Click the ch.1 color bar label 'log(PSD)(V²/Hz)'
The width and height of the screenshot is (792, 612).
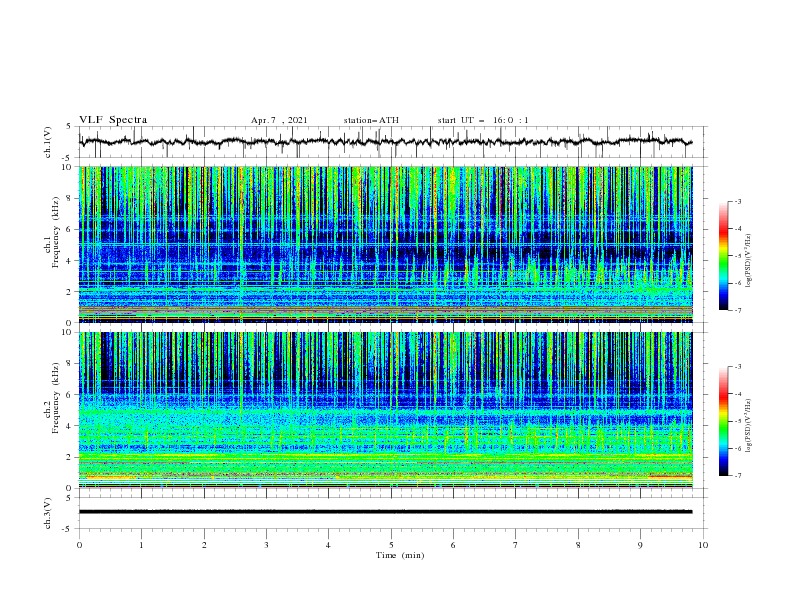point(749,261)
